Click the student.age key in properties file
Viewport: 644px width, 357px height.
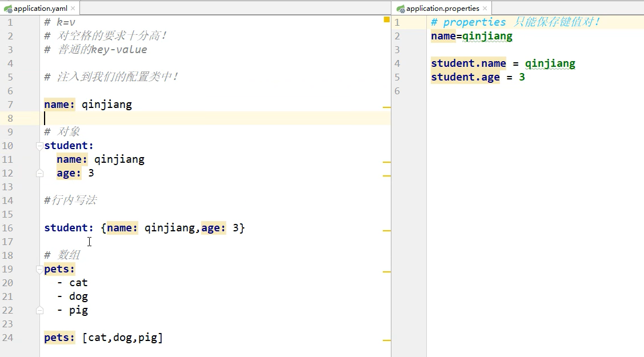tap(465, 77)
